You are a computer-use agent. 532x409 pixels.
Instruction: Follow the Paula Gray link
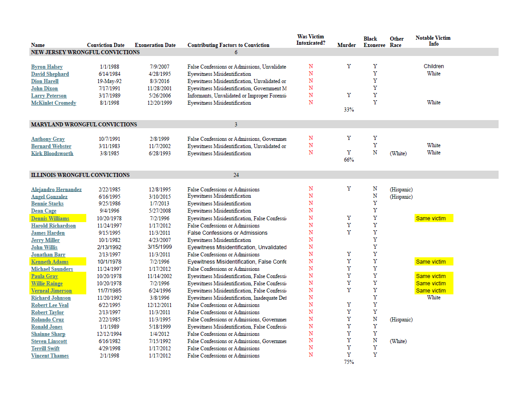click(x=44, y=276)
